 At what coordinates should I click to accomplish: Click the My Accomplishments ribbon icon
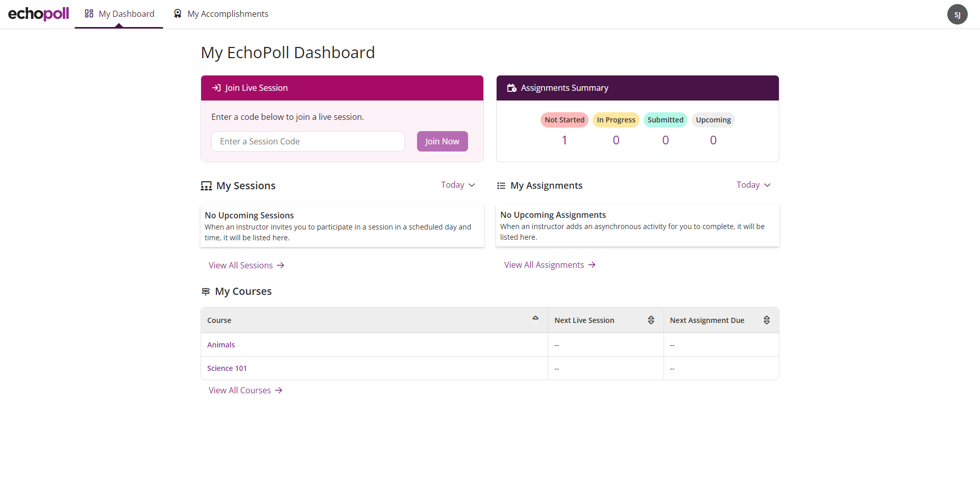point(178,14)
